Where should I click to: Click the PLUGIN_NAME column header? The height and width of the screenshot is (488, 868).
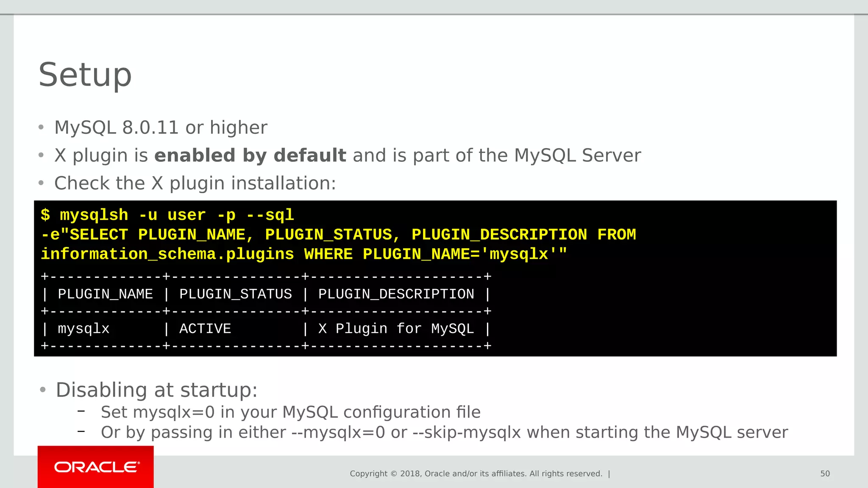pyautogui.click(x=105, y=294)
